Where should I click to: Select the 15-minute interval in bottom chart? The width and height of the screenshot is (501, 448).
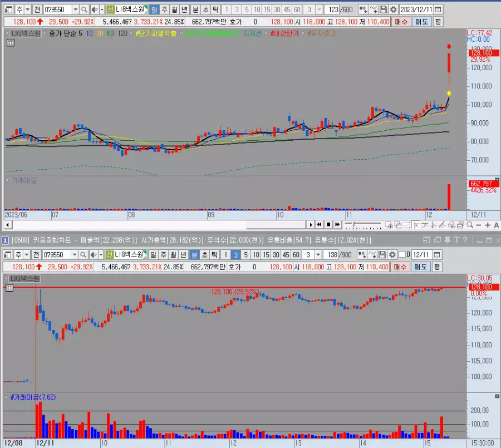click(x=266, y=255)
